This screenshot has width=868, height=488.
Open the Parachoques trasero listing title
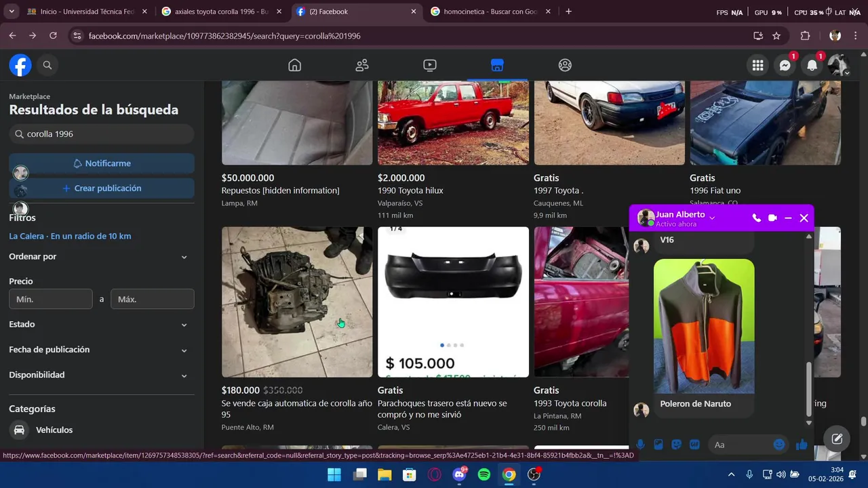pyautogui.click(x=442, y=409)
